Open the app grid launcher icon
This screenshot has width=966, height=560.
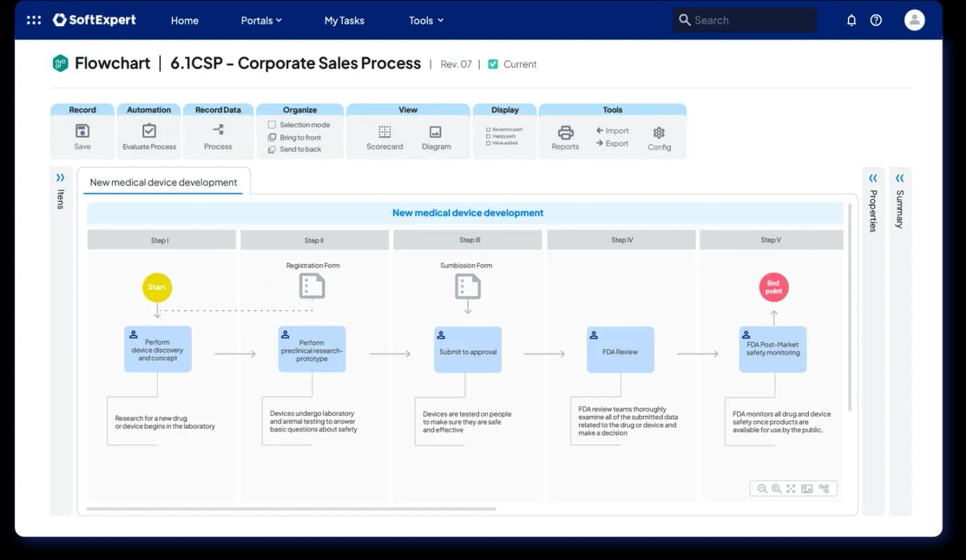[x=34, y=20]
